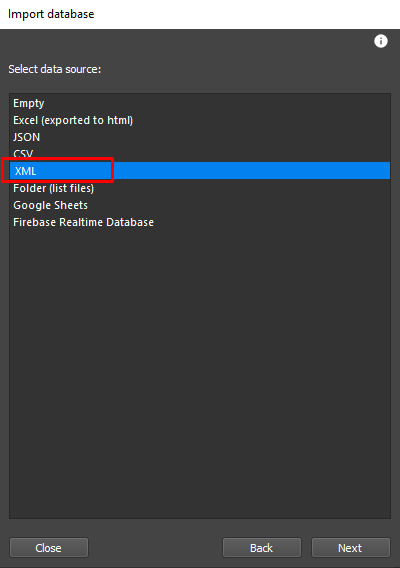This screenshot has width=400, height=568.
Task: Select Google Sheets as source
Action: pos(200,205)
